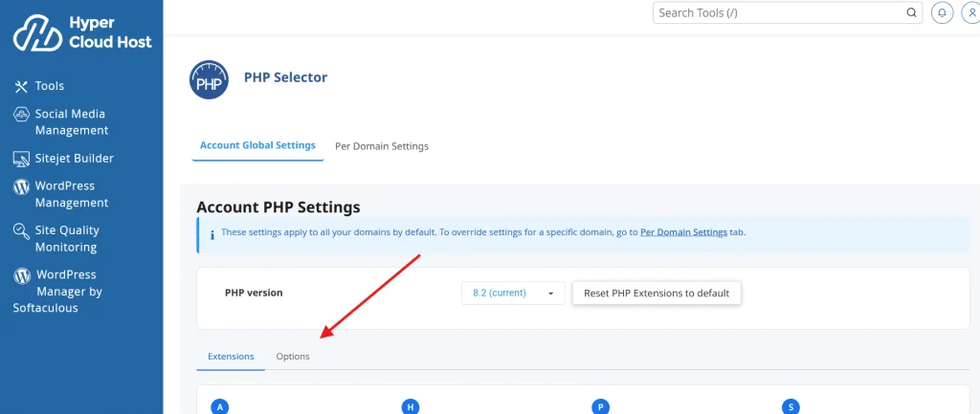Click the info icon in the notice
This screenshot has width=980, height=414.
[212, 235]
